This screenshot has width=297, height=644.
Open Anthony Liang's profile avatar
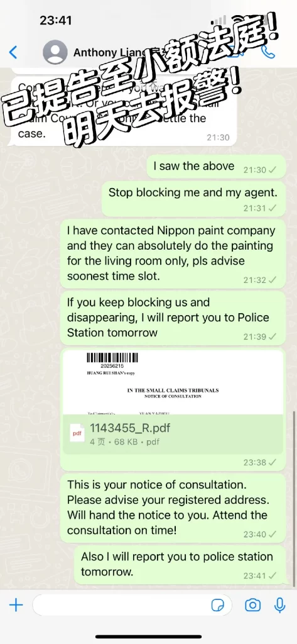[x=55, y=52]
